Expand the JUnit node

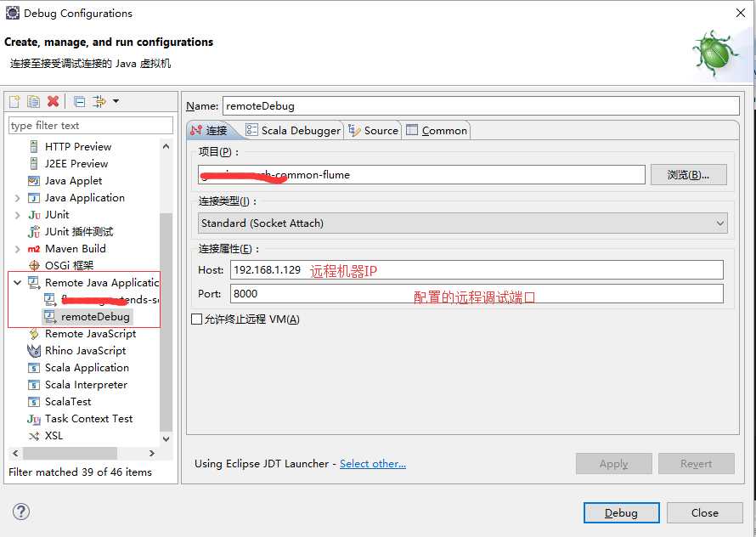click(x=17, y=215)
